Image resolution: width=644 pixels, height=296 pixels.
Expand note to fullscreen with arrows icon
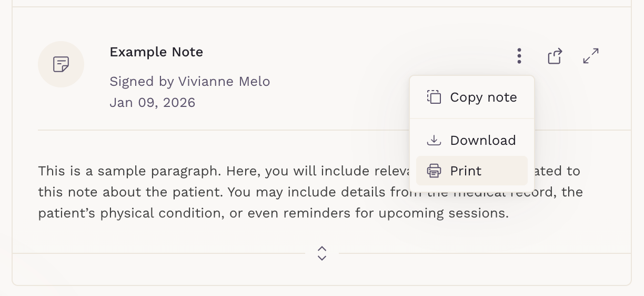click(x=591, y=56)
